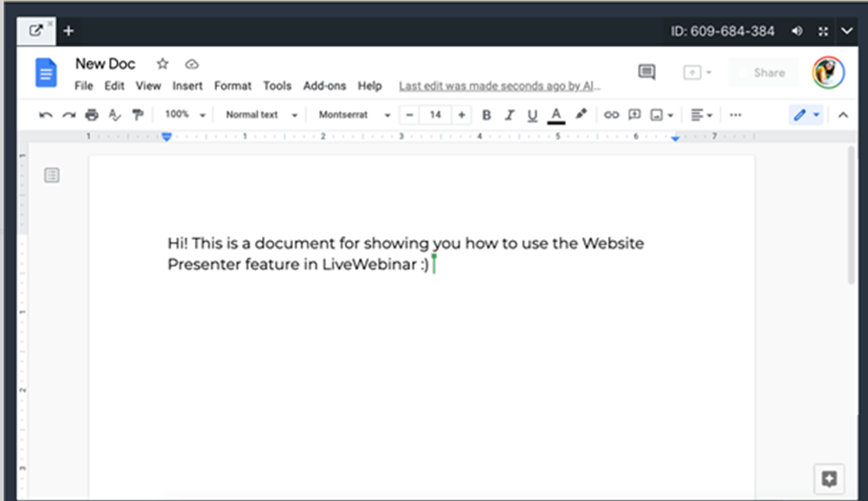
Task: Click the undo arrow in toolbar
Action: [x=45, y=115]
